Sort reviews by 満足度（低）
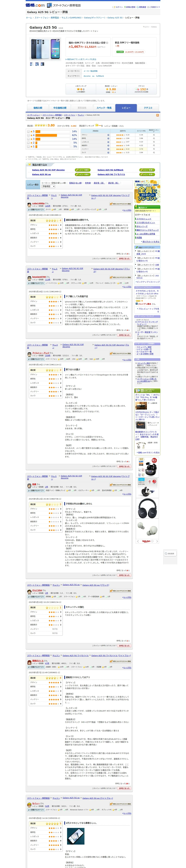The image size is (186, 868). (x=113, y=183)
